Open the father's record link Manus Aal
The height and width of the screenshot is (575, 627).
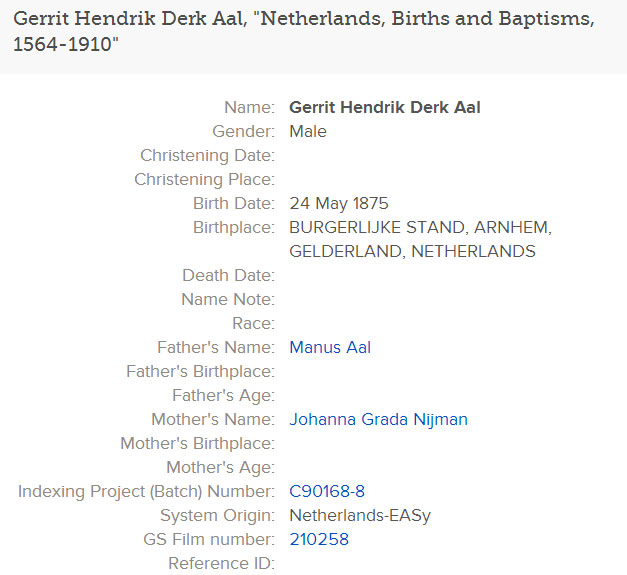330,348
